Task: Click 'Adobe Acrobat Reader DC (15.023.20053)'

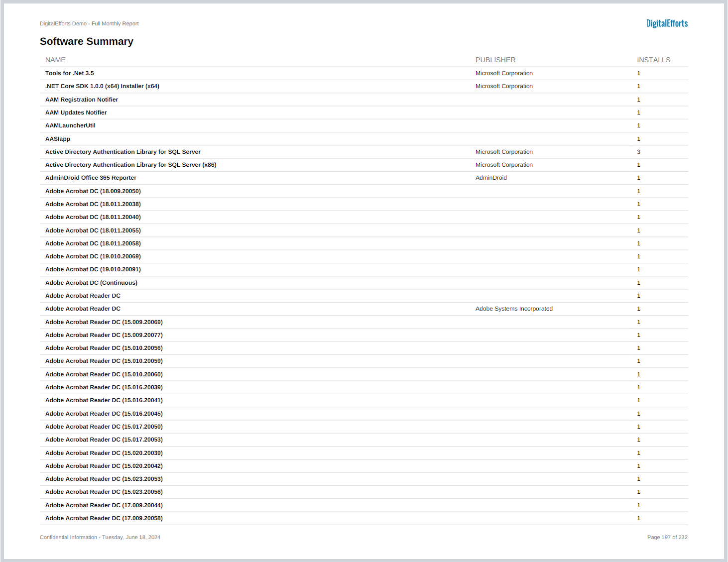Action: click(x=104, y=479)
